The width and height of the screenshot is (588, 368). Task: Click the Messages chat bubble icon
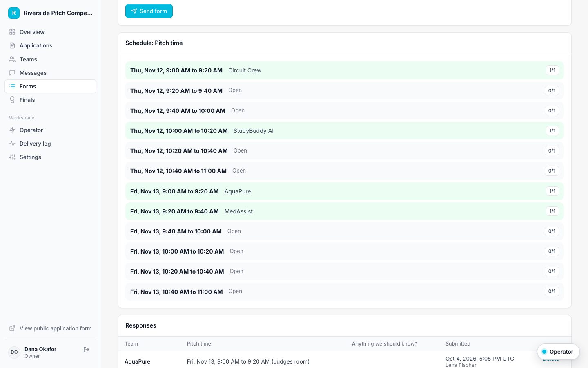click(x=12, y=73)
